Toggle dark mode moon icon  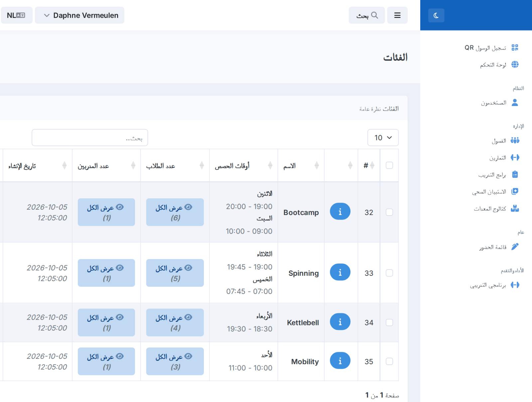click(436, 15)
